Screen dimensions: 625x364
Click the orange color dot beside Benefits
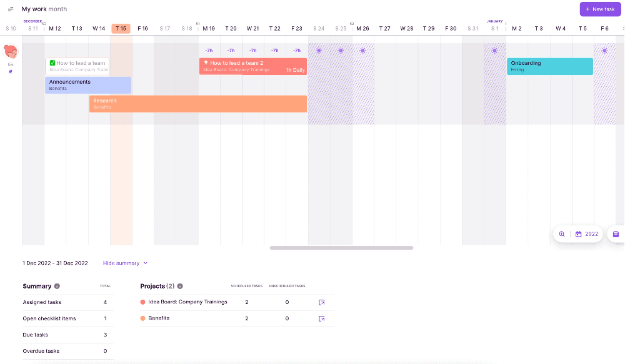(143, 318)
